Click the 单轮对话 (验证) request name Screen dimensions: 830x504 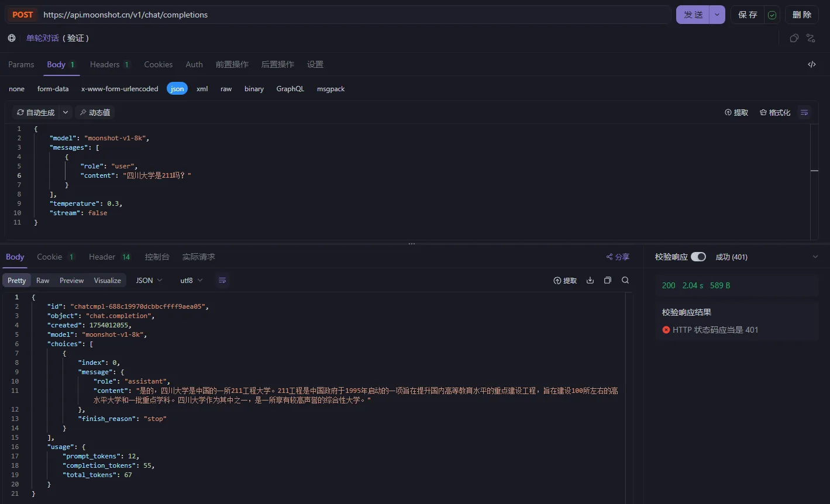click(x=57, y=38)
